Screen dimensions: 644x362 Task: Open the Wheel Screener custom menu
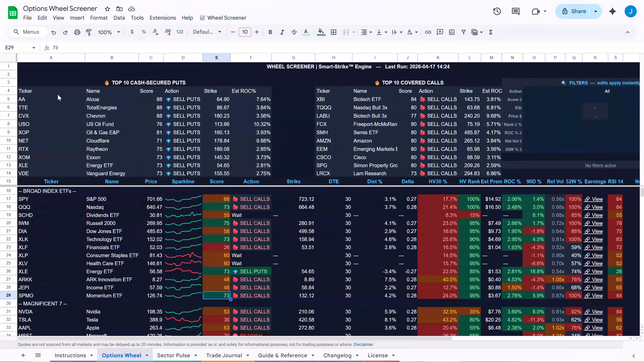(x=223, y=18)
